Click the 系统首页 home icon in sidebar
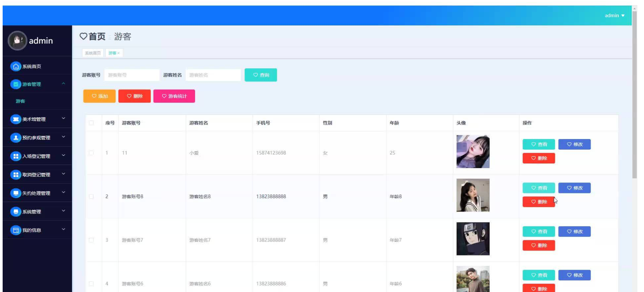The width and height of the screenshot is (644, 292). coord(16,66)
